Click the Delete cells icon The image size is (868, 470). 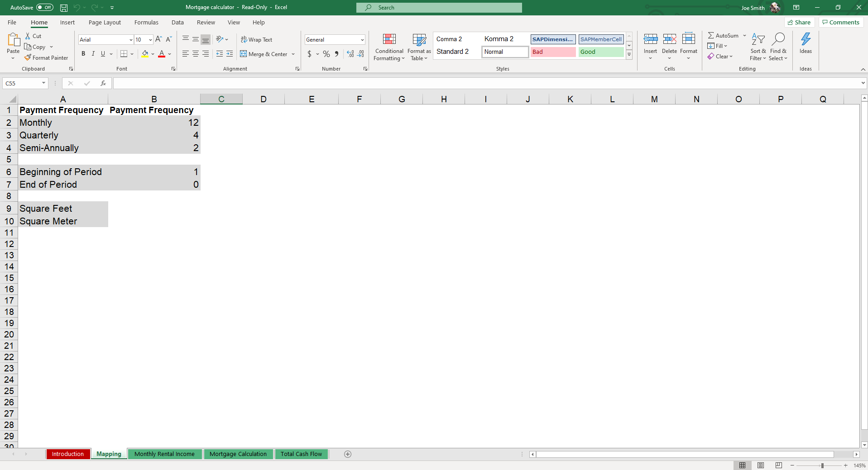(669, 40)
